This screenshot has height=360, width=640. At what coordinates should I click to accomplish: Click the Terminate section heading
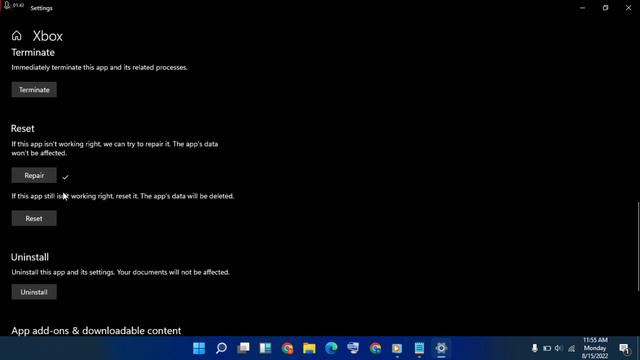33,52
